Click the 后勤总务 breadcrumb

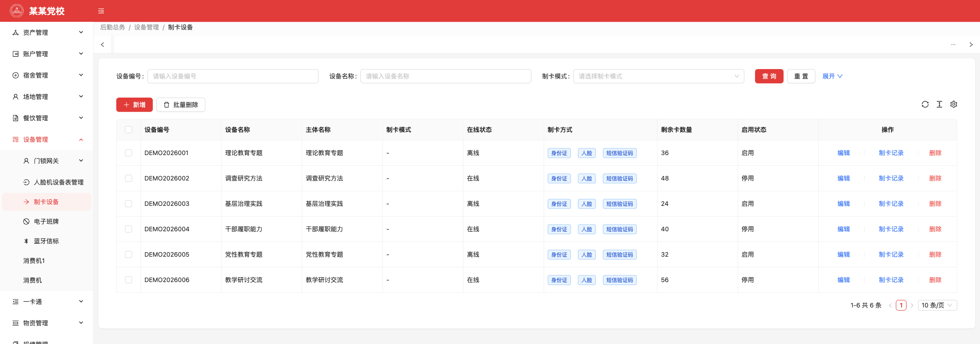click(x=113, y=27)
